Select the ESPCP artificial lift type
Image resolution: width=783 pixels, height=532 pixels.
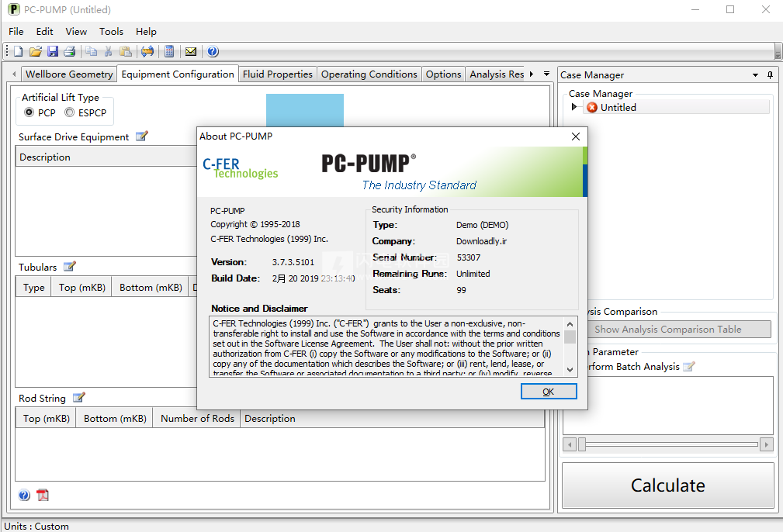pyautogui.click(x=69, y=112)
